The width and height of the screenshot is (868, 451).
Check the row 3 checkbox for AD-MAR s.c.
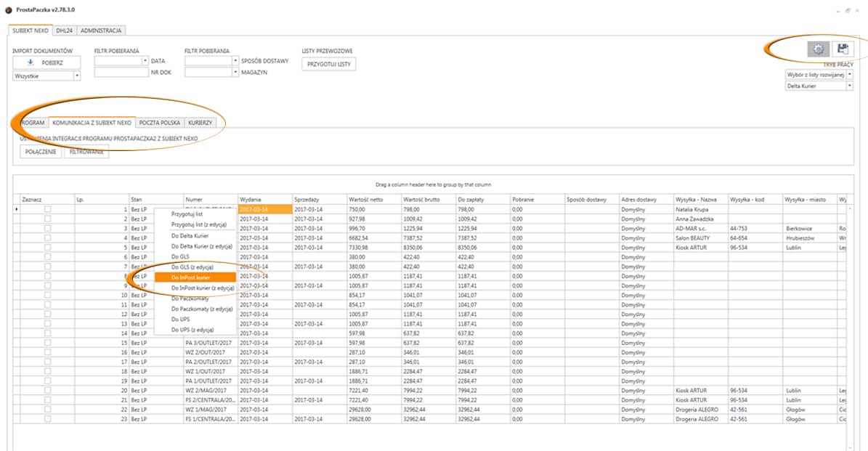(48, 228)
